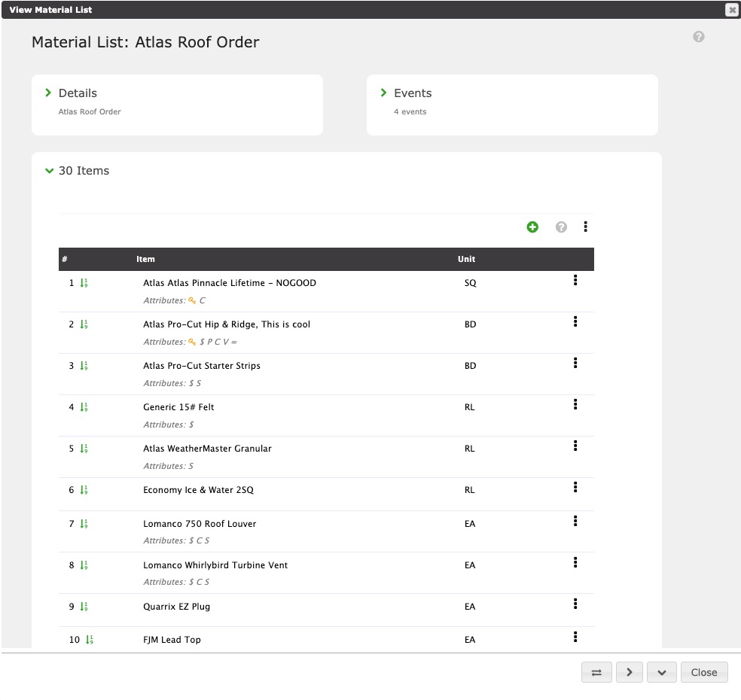
Task: Click item name Atlas Pro-Cut Starter Strips
Action: tap(202, 366)
